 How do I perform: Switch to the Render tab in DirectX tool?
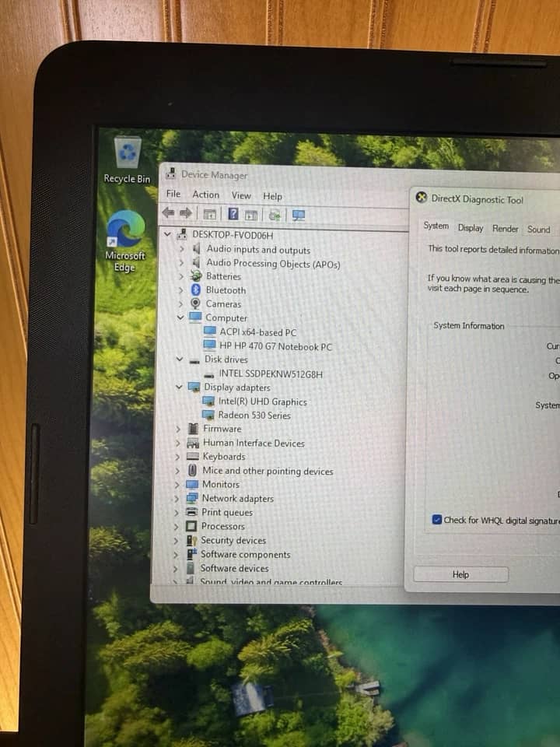[506, 229]
